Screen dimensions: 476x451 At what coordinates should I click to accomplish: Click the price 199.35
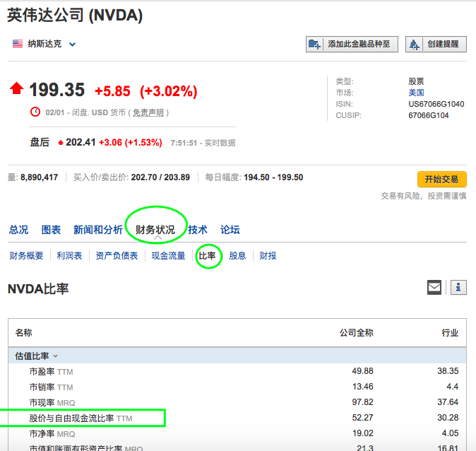tap(57, 90)
